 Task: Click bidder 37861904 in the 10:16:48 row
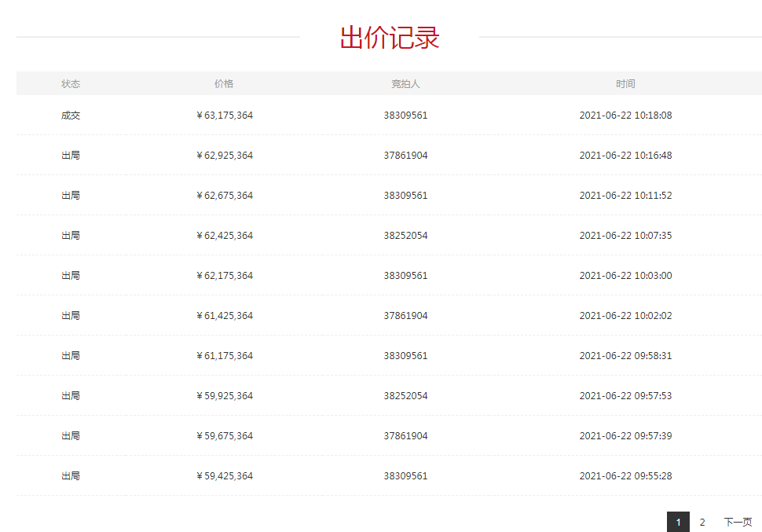(405, 155)
